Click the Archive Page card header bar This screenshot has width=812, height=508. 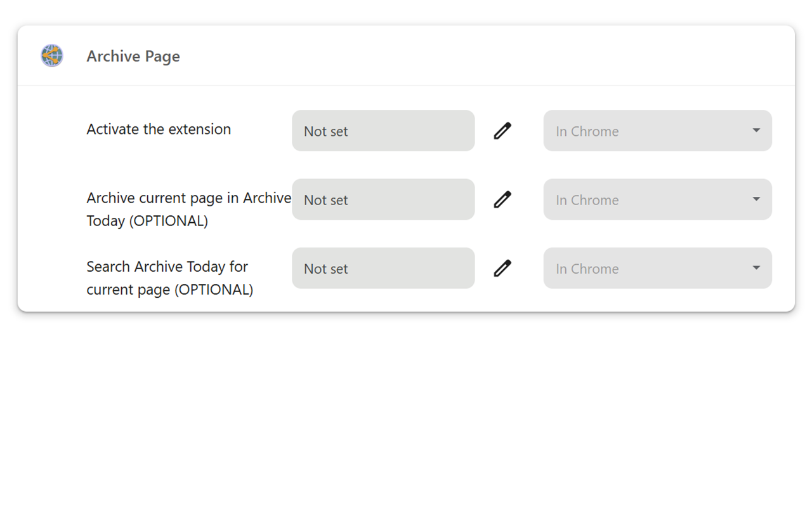point(444,56)
